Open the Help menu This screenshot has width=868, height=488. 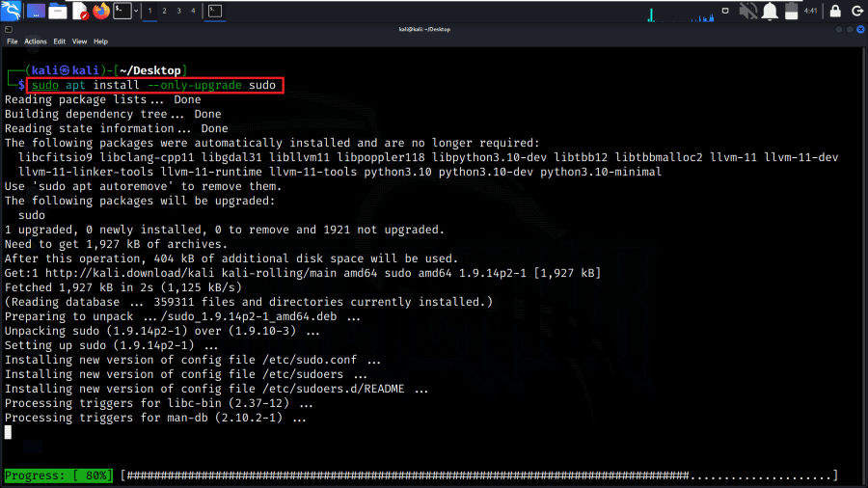[100, 41]
